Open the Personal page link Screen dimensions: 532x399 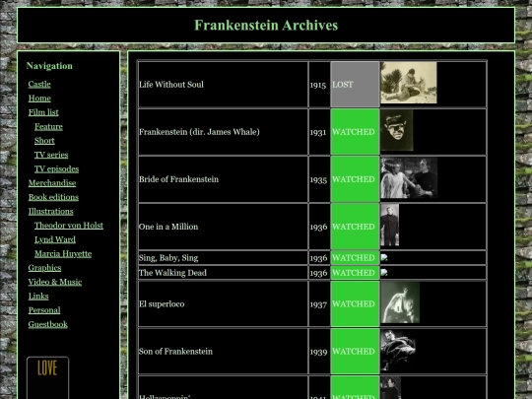[x=44, y=310]
